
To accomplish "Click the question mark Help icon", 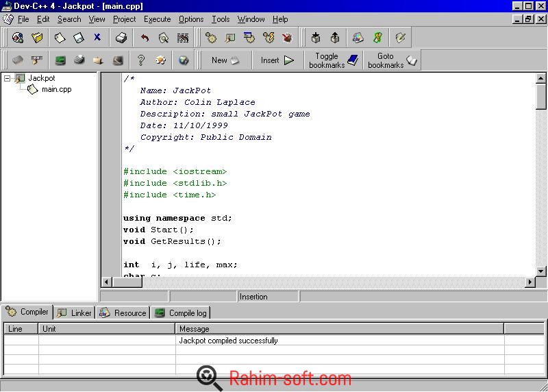I will 141,60.
